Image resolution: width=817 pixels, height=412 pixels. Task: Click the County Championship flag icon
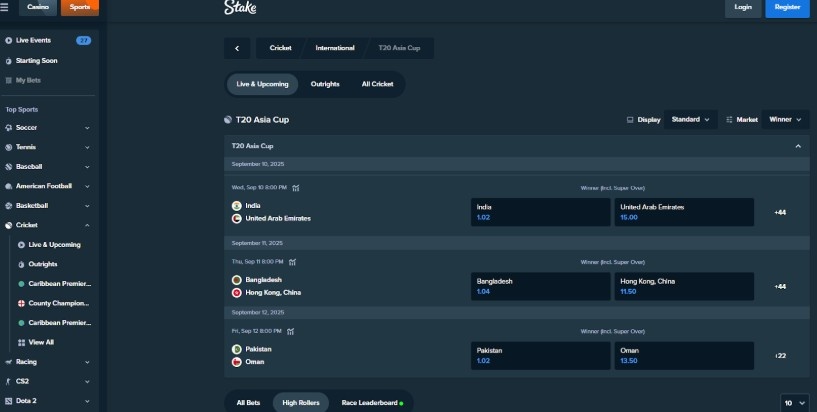coord(21,303)
